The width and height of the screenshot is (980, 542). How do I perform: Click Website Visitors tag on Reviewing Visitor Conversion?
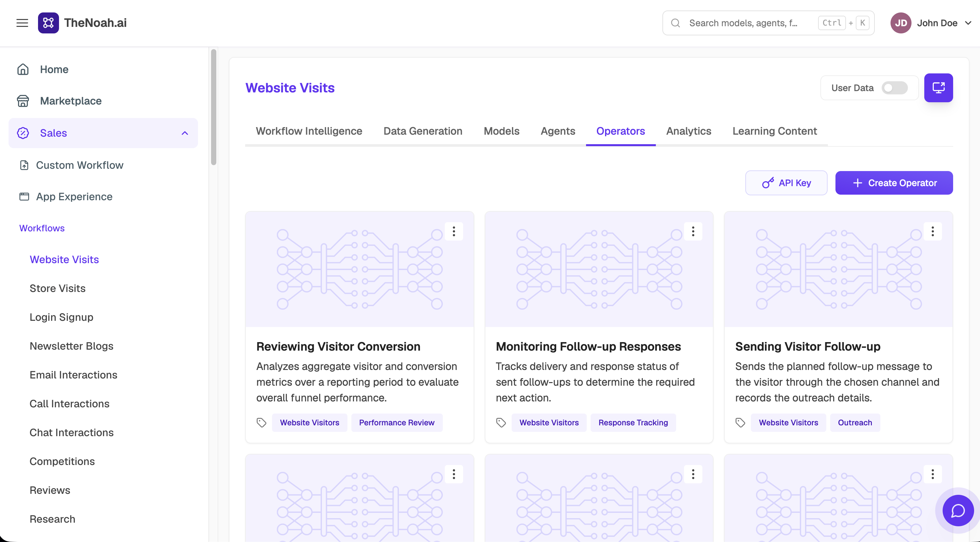[309, 423]
